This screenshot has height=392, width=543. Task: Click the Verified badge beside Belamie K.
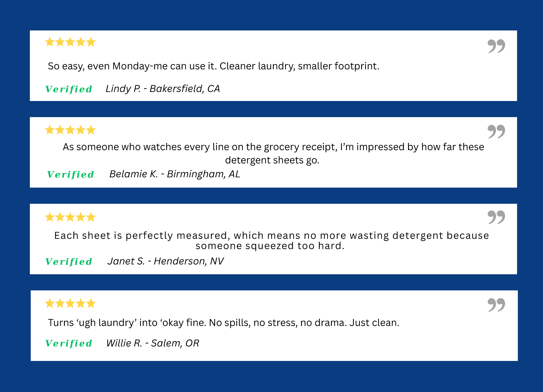coord(71,175)
